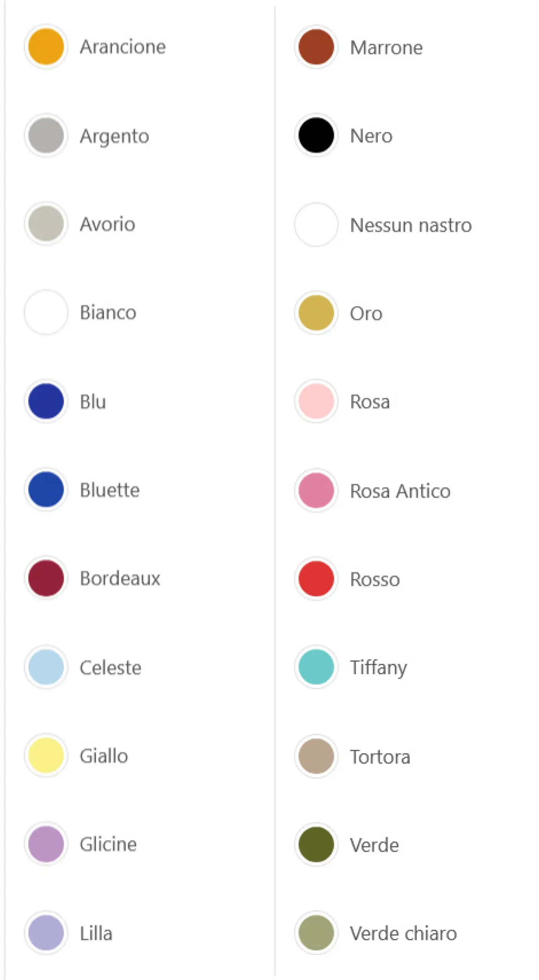Select the Glicine purple swatch
Screen dimensions: 539x980
tap(46, 844)
